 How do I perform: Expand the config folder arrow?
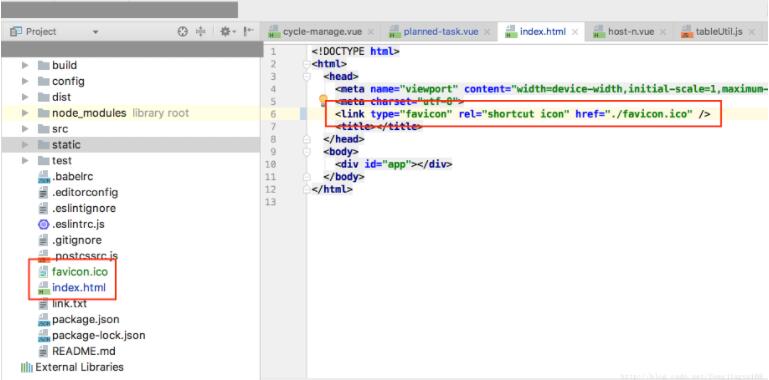(x=25, y=81)
